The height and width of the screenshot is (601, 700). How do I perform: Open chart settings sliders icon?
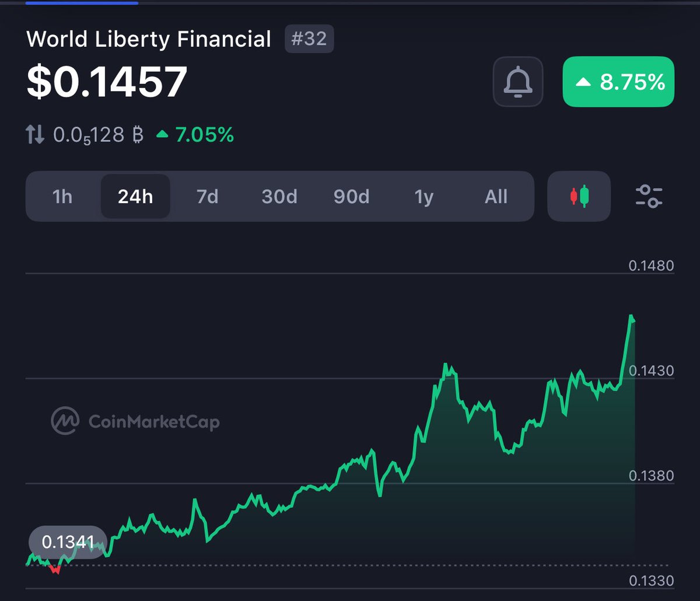649,196
